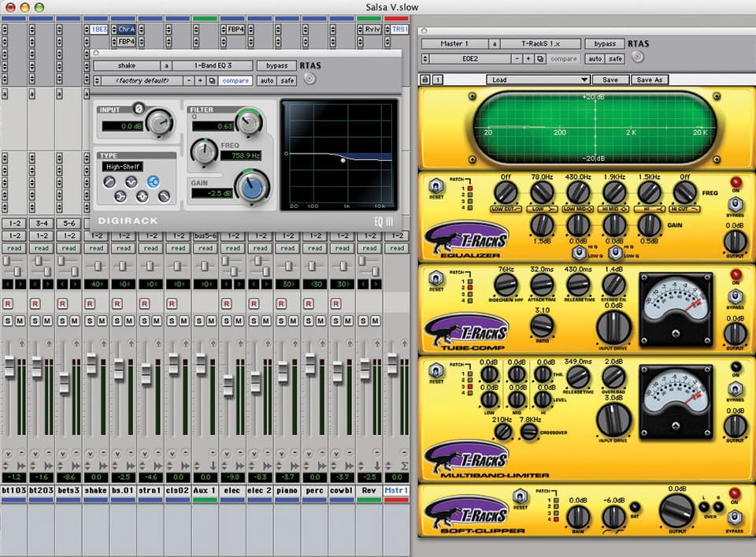Screen dimensions: 756x557
Task: Open the T-RackS 1.x plug-in selector
Action: coord(540,43)
